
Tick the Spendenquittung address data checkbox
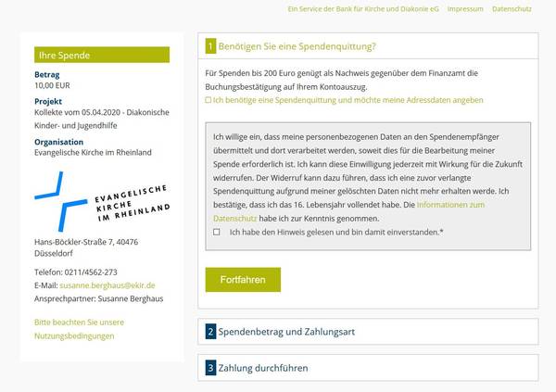coord(208,99)
